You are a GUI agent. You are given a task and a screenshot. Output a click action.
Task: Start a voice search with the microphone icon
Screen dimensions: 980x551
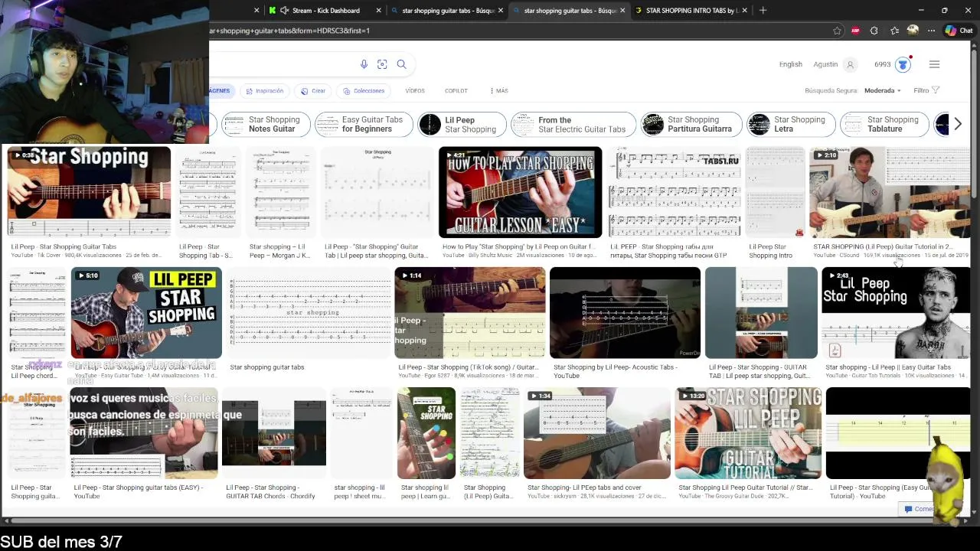point(364,64)
